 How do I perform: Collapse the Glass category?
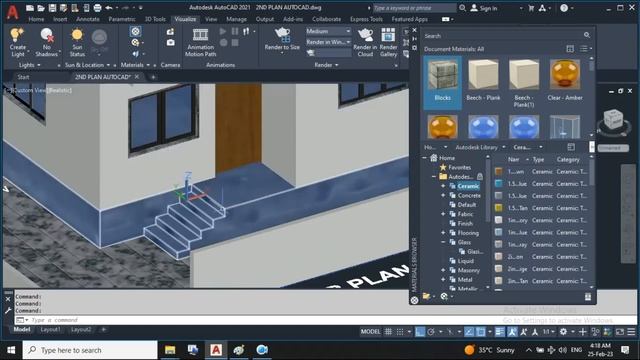pos(443,242)
